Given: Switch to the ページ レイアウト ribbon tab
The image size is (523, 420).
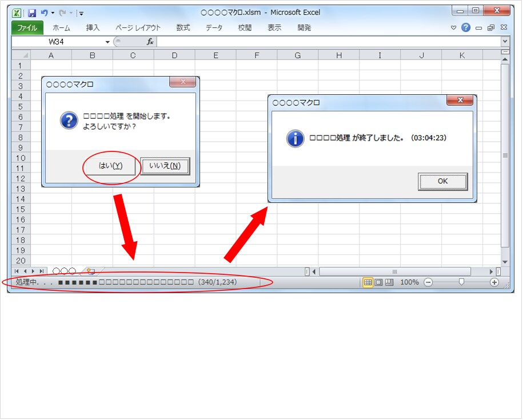Looking at the screenshot, I should click(x=138, y=27).
